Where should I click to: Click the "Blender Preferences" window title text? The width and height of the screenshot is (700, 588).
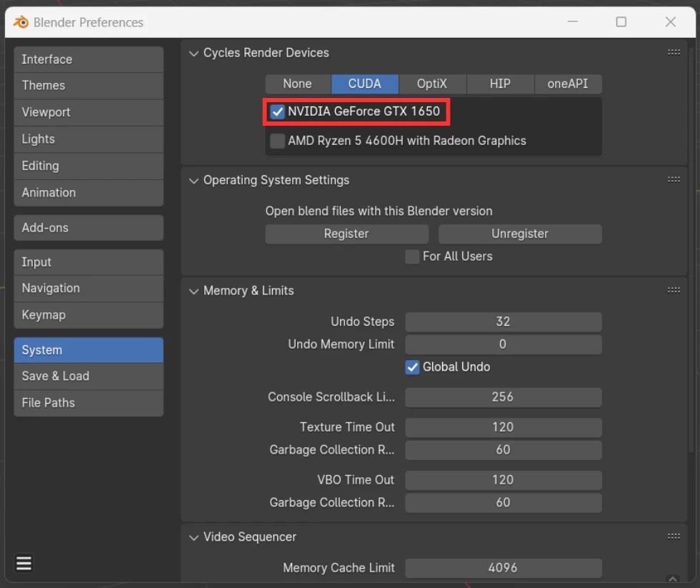89,22
